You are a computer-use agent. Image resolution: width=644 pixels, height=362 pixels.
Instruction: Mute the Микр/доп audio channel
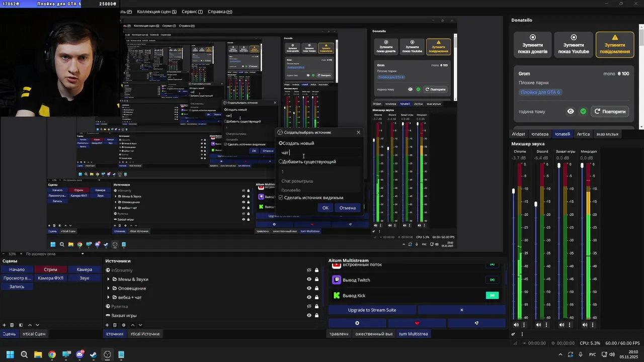585,325
